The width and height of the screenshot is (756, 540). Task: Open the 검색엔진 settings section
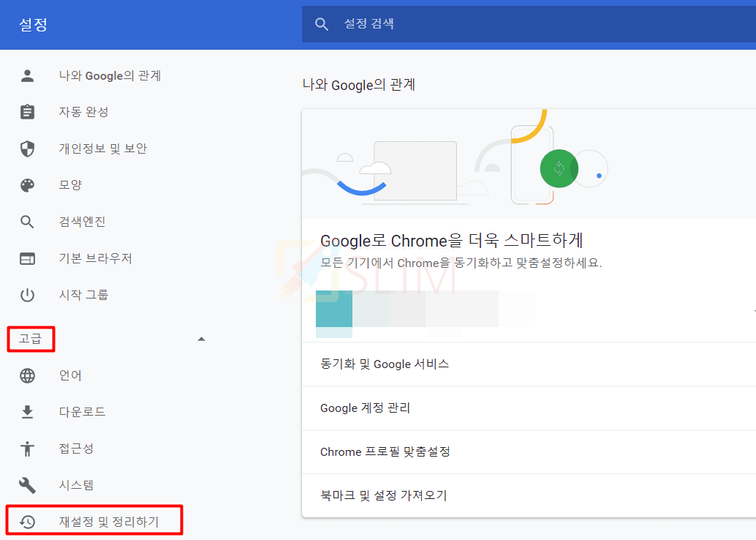[x=82, y=222]
